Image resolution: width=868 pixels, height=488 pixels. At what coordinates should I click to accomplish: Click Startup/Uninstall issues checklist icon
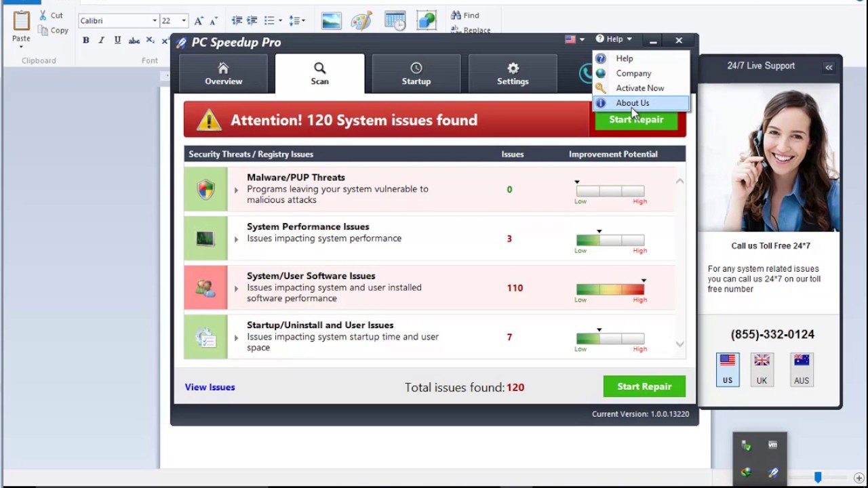[x=205, y=337]
